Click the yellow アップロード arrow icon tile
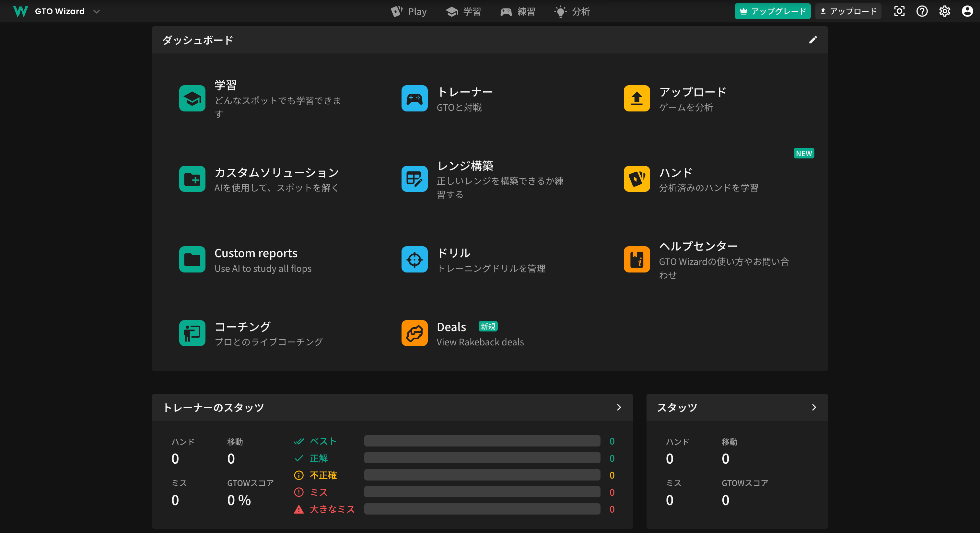The height and width of the screenshot is (533, 980). tap(636, 98)
